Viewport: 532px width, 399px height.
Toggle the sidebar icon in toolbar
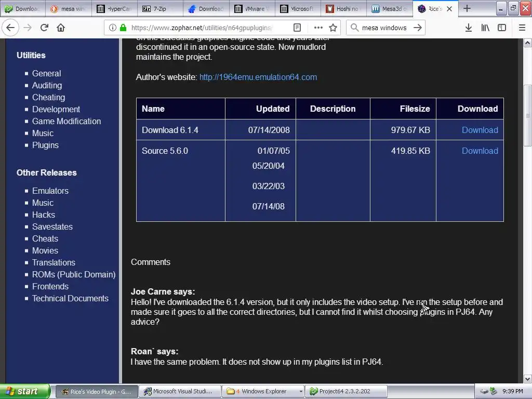[x=502, y=28]
